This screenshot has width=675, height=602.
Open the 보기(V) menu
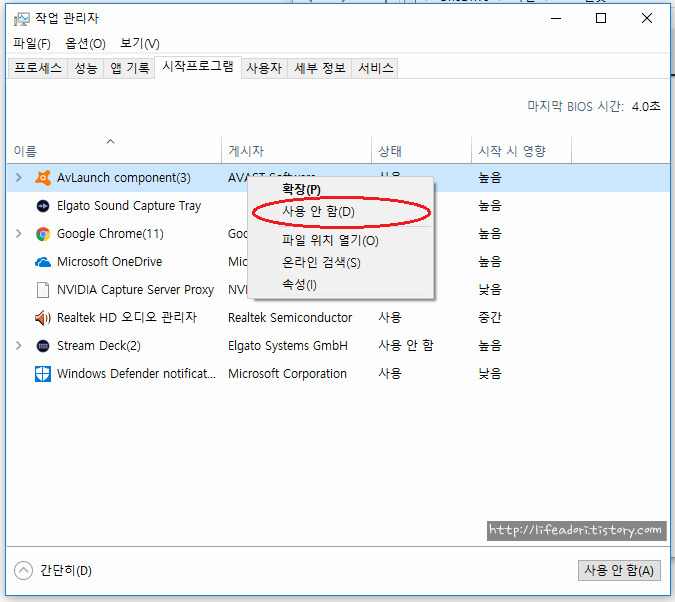point(140,43)
